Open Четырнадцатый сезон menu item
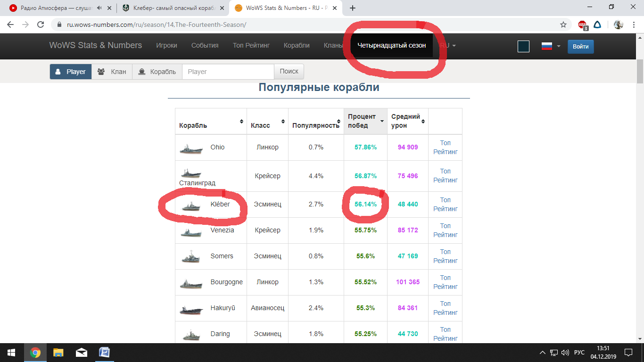This screenshot has width=644, height=362. [x=392, y=46]
